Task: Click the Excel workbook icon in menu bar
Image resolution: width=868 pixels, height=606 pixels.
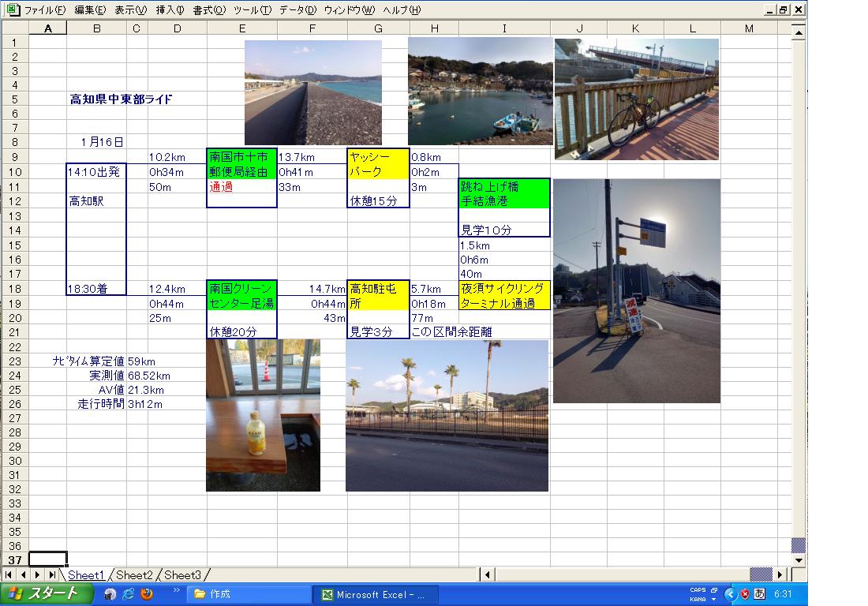Action: (13, 10)
